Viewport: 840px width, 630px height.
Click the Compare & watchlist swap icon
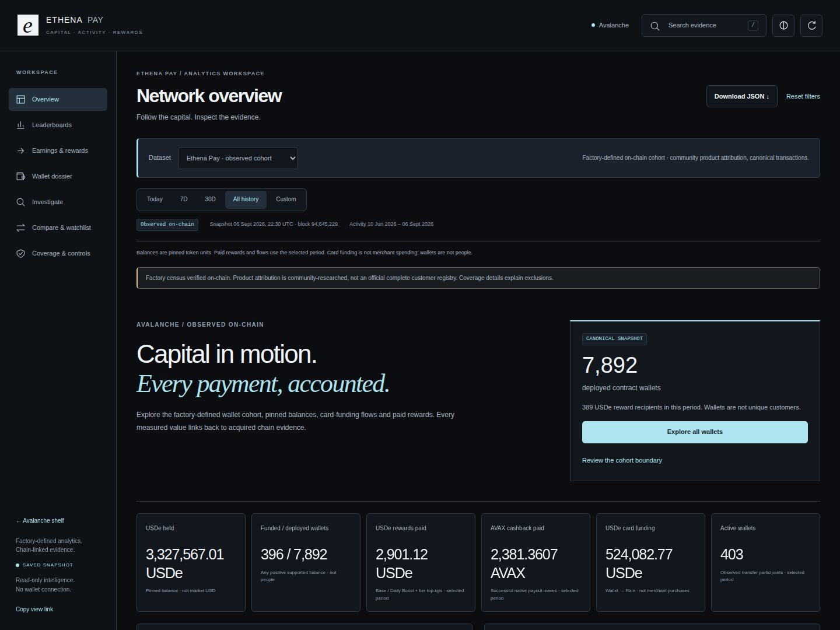click(x=21, y=228)
